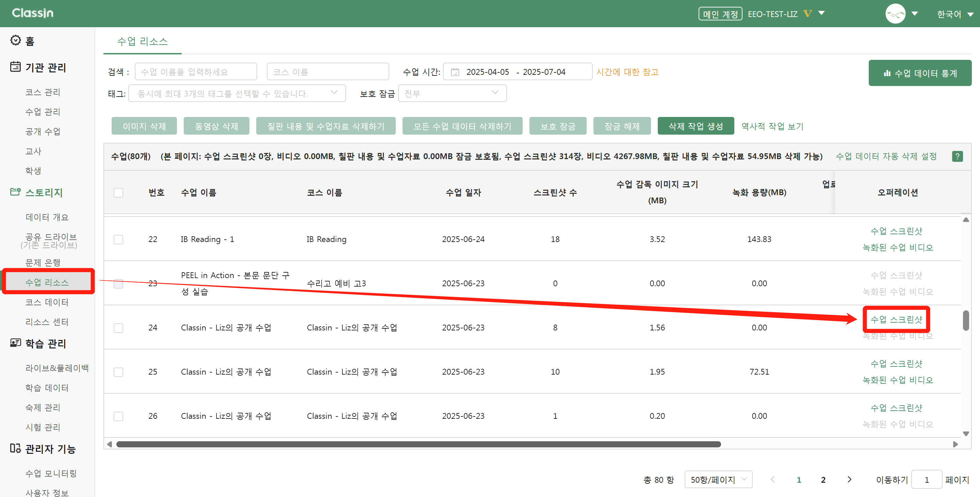Select the 수업 리소스 tab
This screenshot has height=497, width=980.
pos(142,41)
